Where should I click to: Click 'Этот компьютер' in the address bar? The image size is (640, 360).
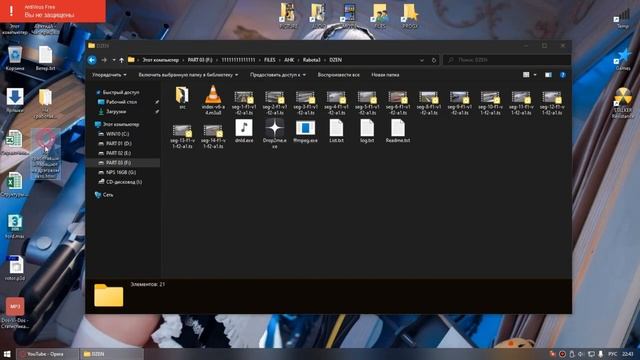click(160, 60)
